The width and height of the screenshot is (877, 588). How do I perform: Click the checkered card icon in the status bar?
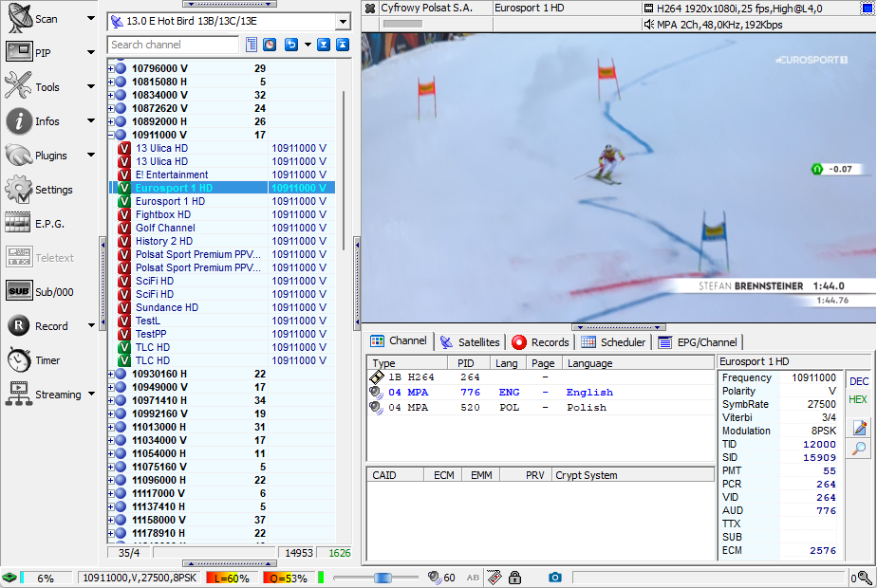(494, 578)
